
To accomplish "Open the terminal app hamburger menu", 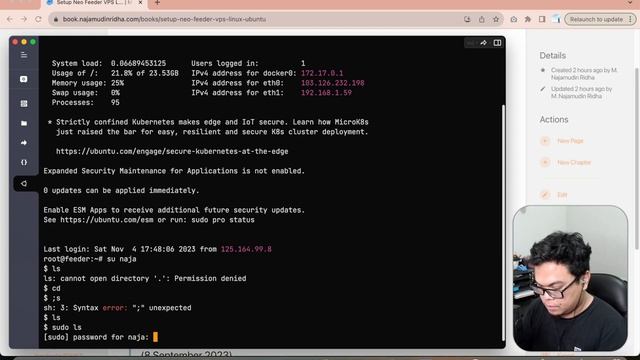I will [x=24, y=55].
